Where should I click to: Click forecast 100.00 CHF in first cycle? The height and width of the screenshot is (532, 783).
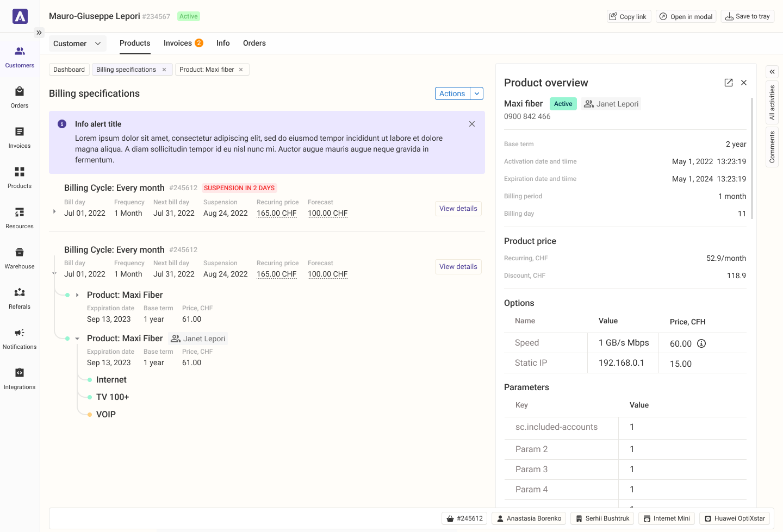[x=328, y=214]
